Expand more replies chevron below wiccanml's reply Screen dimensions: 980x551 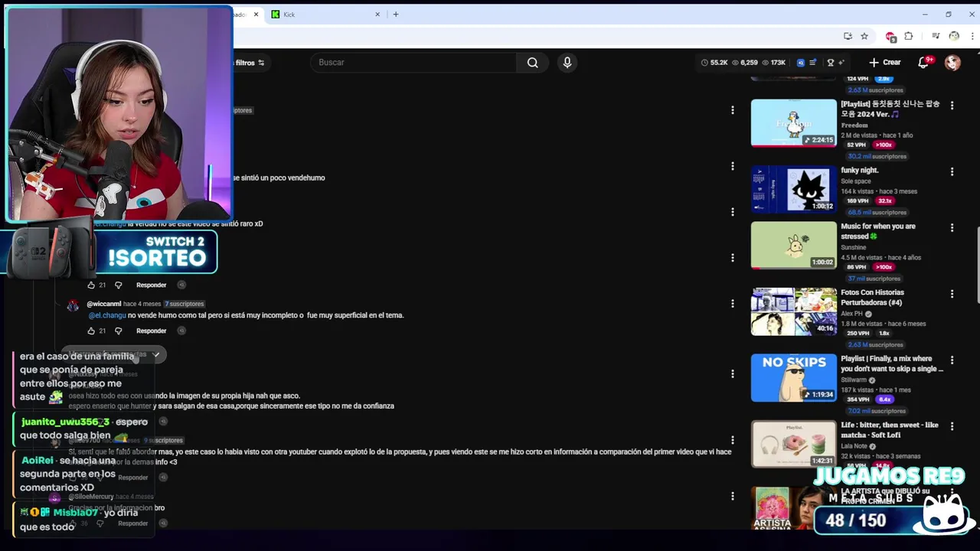(156, 354)
